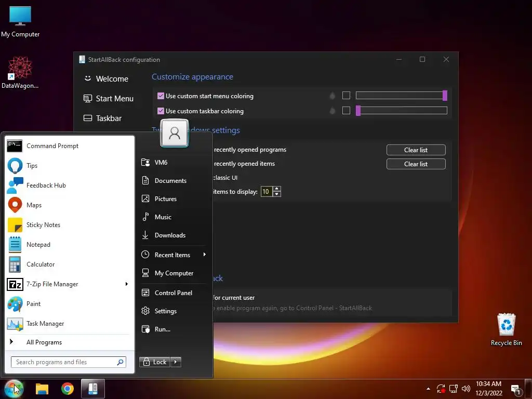Show hidden tray icons arrow

click(428, 389)
